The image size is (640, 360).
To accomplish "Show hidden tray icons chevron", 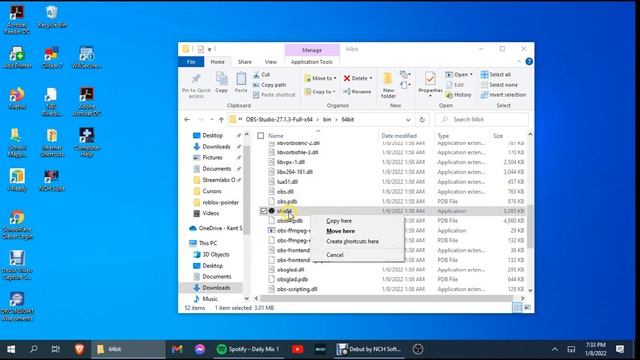I will (555, 349).
